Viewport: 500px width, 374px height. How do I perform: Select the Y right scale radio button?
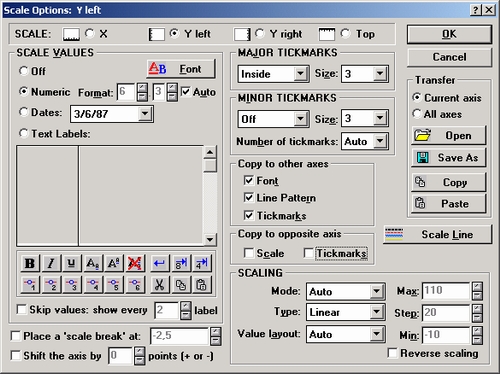[x=260, y=33]
